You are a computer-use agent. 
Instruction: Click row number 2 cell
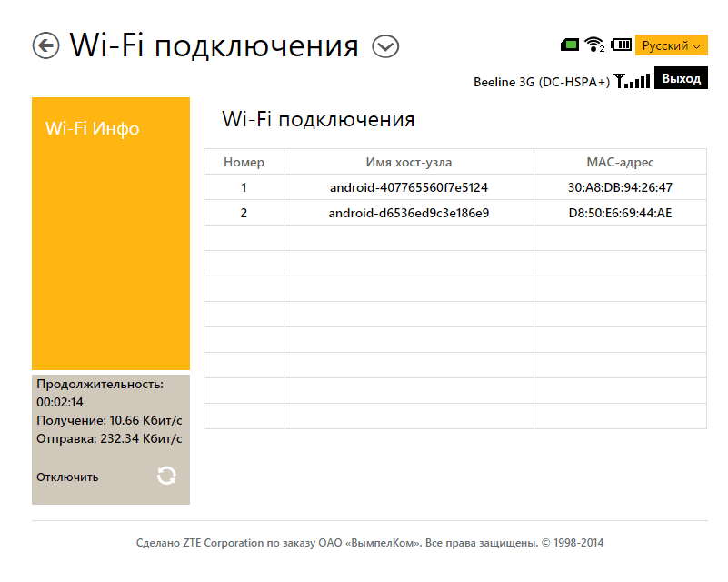tap(244, 213)
